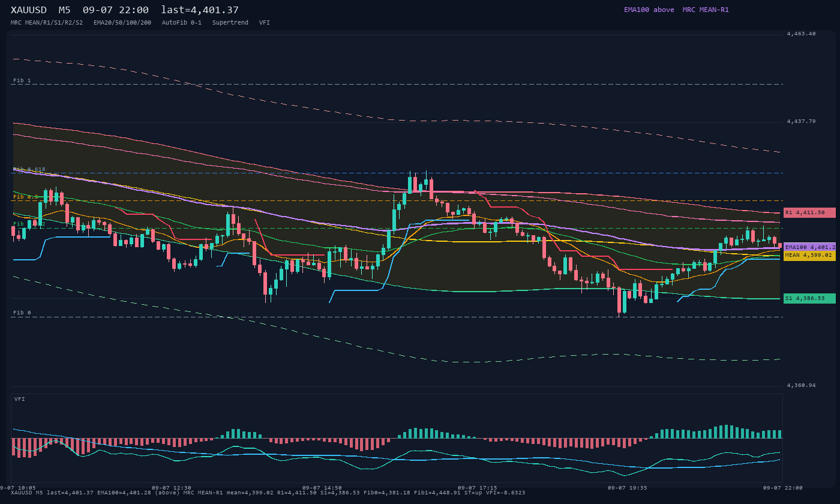The width and height of the screenshot is (840, 504).
Task: Select the EMA100 above status label
Action: tap(649, 10)
